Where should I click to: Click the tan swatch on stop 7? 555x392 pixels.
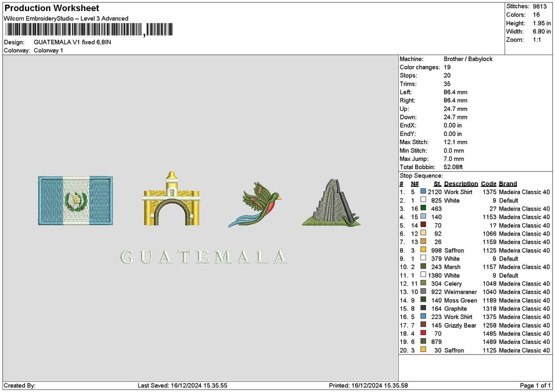(x=423, y=241)
